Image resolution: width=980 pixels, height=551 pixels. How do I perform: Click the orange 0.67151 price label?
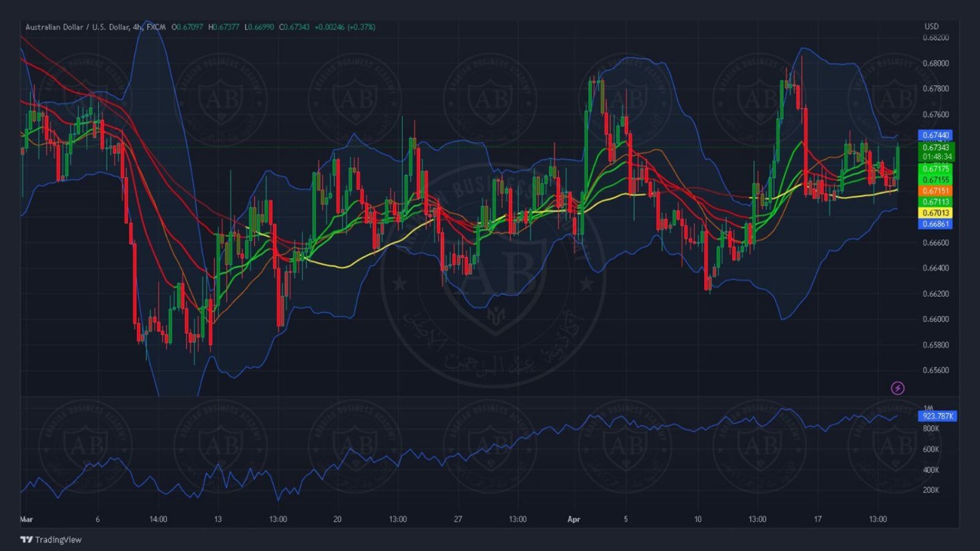[x=936, y=191]
